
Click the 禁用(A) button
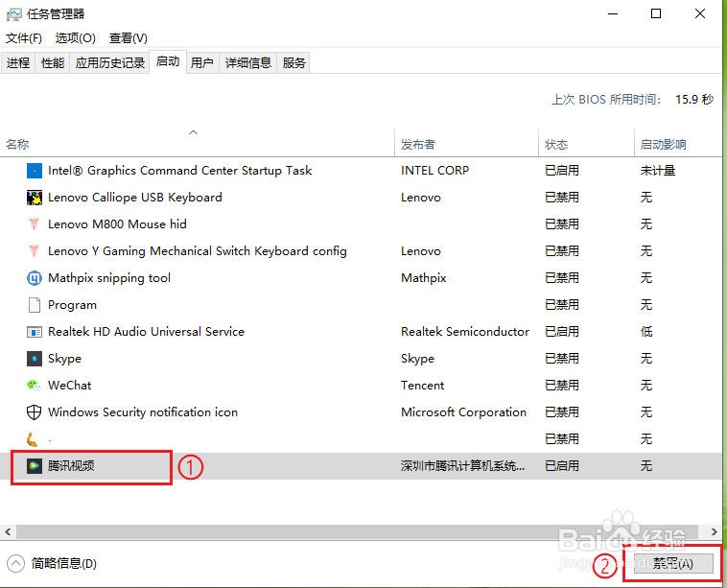click(x=673, y=564)
